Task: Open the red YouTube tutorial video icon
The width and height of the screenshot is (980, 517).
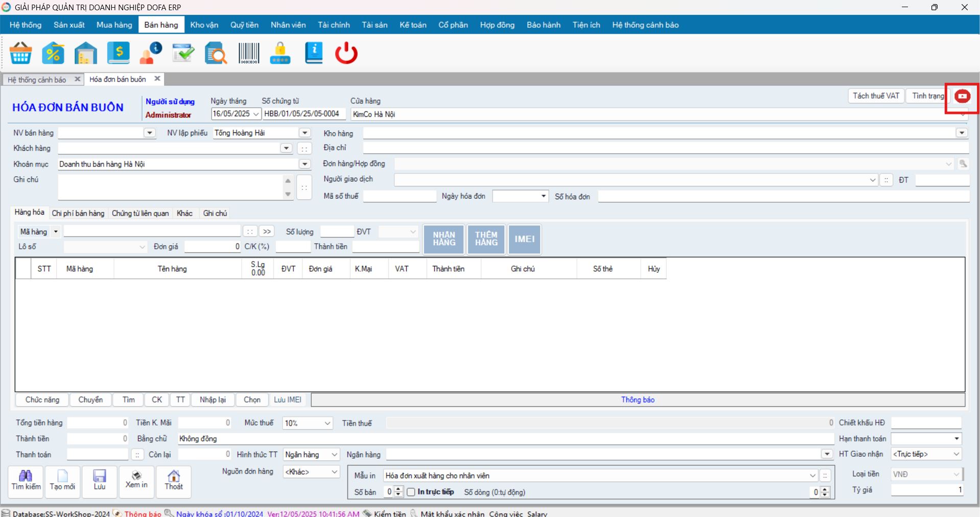Action: (962, 96)
